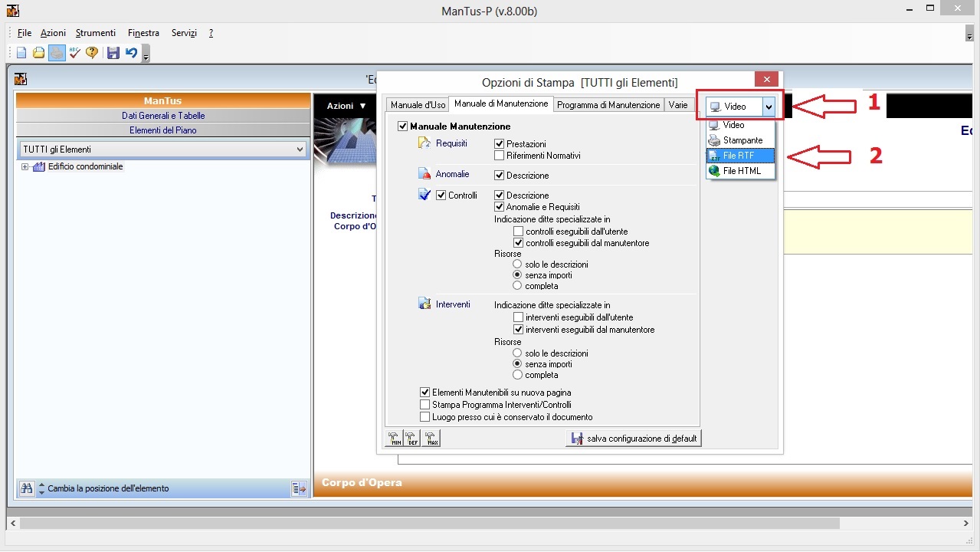980x552 pixels.
Task: Uncheck Elementi Manutenibili su nuova pagina
Action: (425, 393)
